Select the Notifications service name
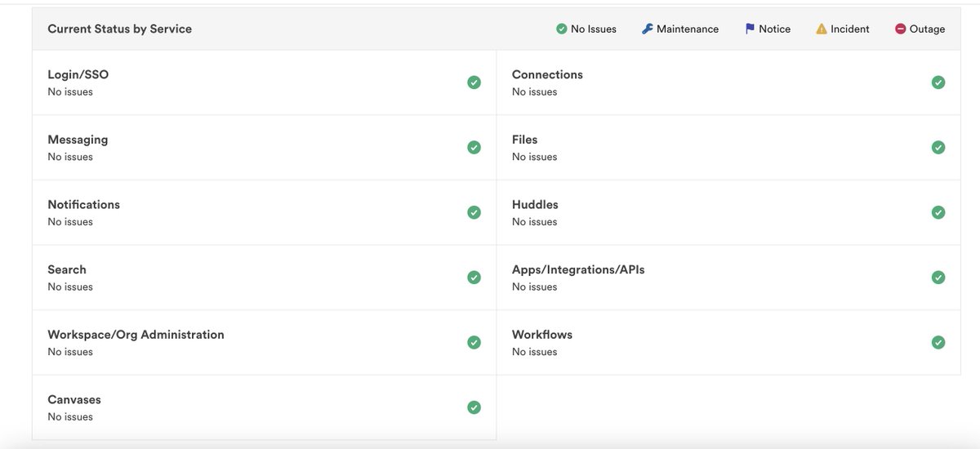The height and width of the screenshot is (449, 980). coord(84,204)
